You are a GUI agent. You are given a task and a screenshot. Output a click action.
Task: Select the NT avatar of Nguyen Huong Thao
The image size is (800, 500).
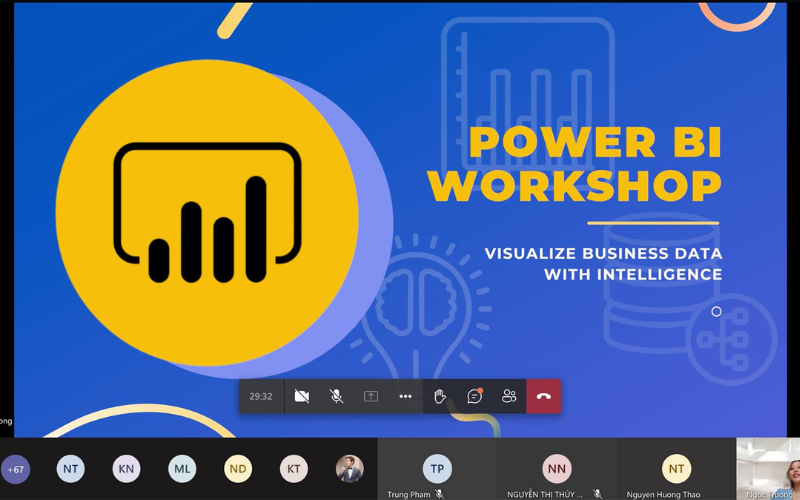tap(677, 469)
